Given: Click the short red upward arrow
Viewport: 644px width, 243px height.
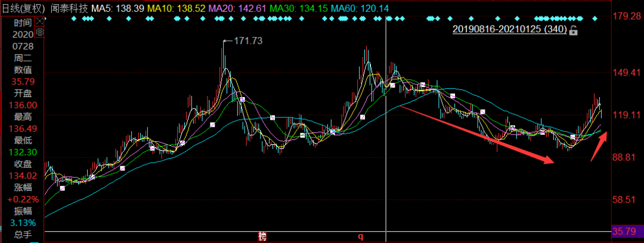Looking at the screenshot, I should click(x=599, y=146).
